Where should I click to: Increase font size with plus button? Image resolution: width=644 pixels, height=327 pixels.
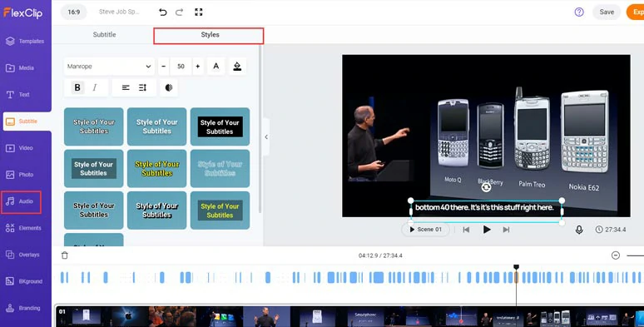point(198,66)
